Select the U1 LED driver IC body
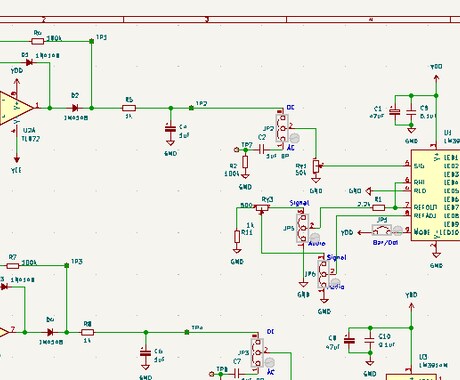The height and width of the screenshot is (380, 460). [435, 195]
